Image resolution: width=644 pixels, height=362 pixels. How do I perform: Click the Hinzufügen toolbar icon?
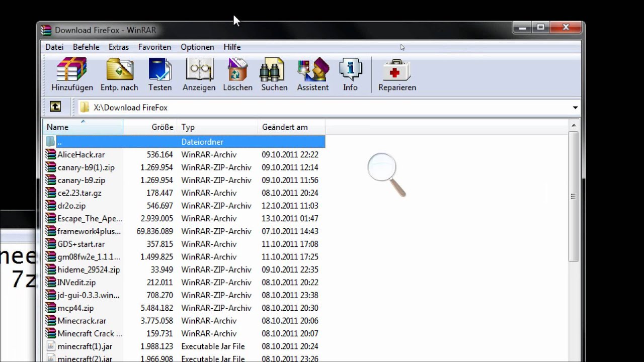pos(72,69)
